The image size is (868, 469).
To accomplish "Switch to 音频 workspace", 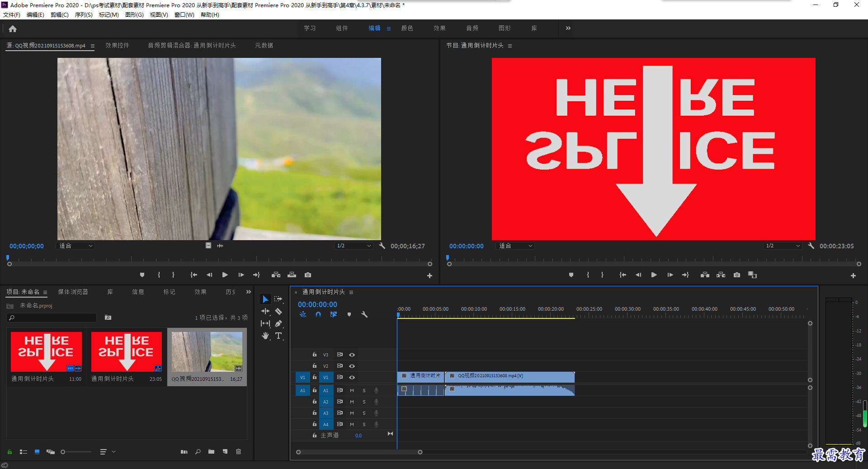I will [472, 28].
